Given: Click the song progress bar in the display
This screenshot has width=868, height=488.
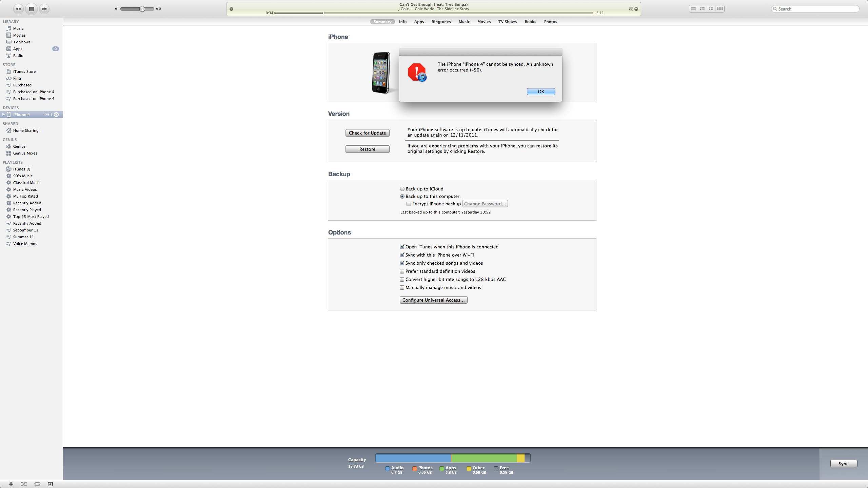Looking at the screenshot, I should [x=434, y=13].
